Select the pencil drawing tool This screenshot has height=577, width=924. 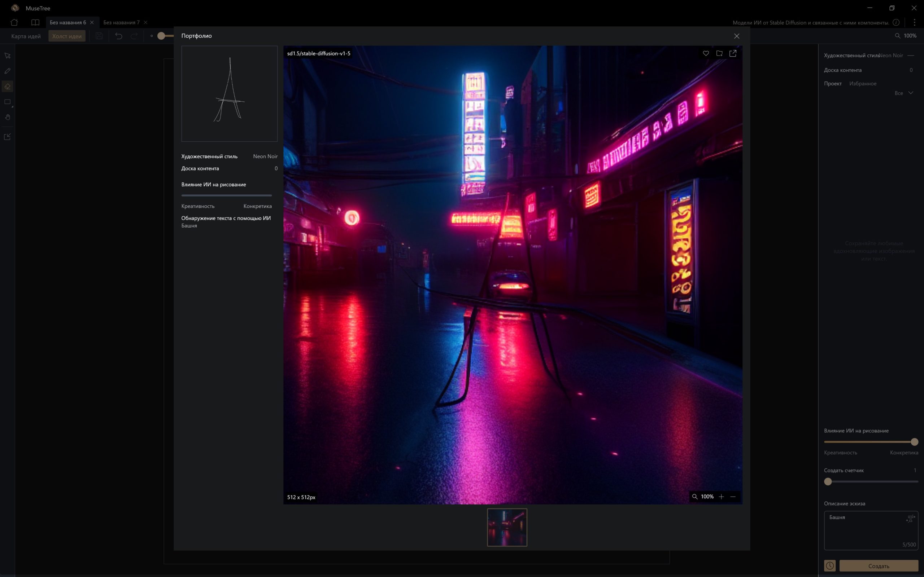(x=7, y=71)
